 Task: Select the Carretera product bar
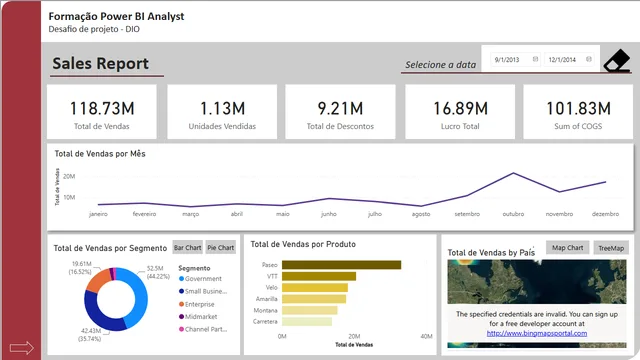(x=307, y=322)
